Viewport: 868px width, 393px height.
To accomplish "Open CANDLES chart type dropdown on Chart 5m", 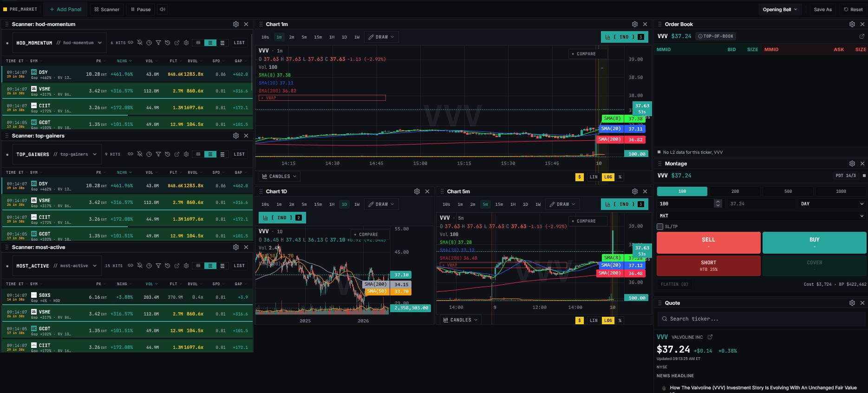I will coord(461,320).
